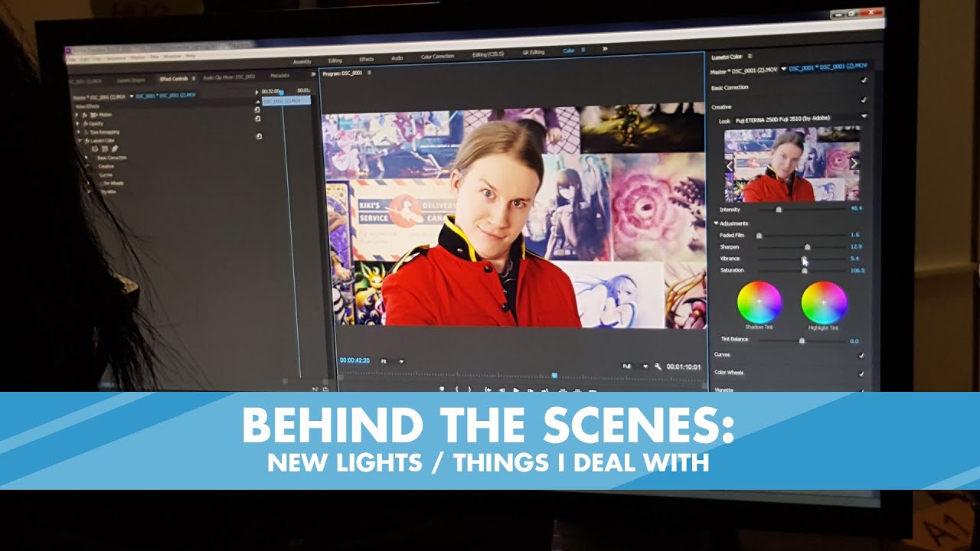
Task: Show overflow workspaces chevron
Action: [605, 49]
